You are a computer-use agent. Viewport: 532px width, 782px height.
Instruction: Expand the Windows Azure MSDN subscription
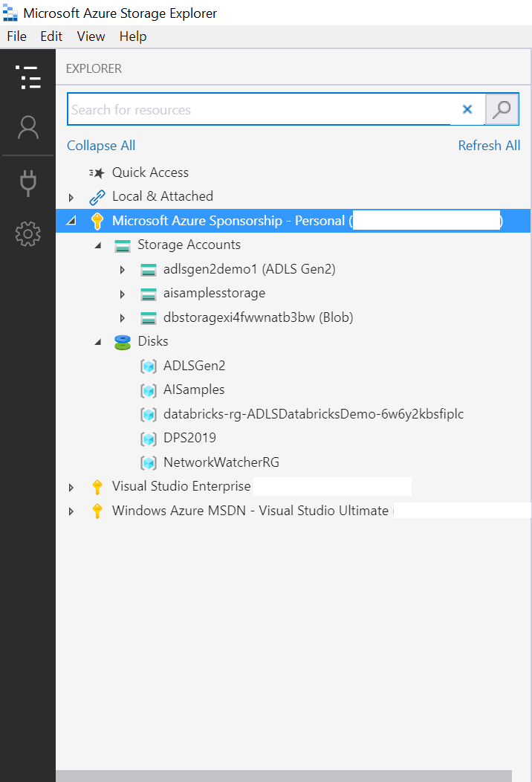click(71, 511)
